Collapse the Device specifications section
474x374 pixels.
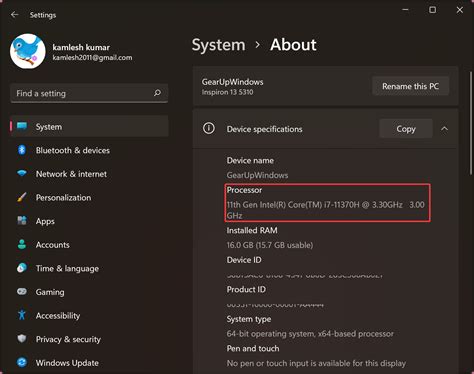click(444, 129)
